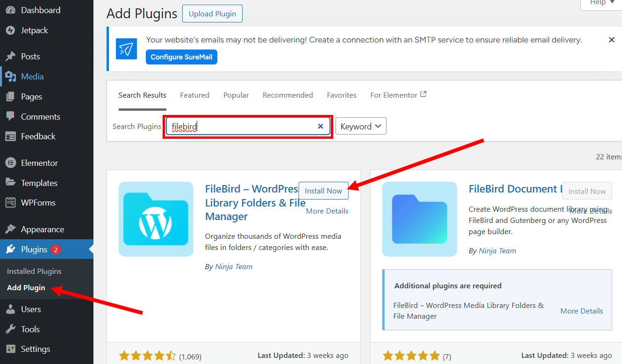Click the WPForms sidebar icon
The height and width of the screenshot is (364, 622).
(x=11, y=202)
